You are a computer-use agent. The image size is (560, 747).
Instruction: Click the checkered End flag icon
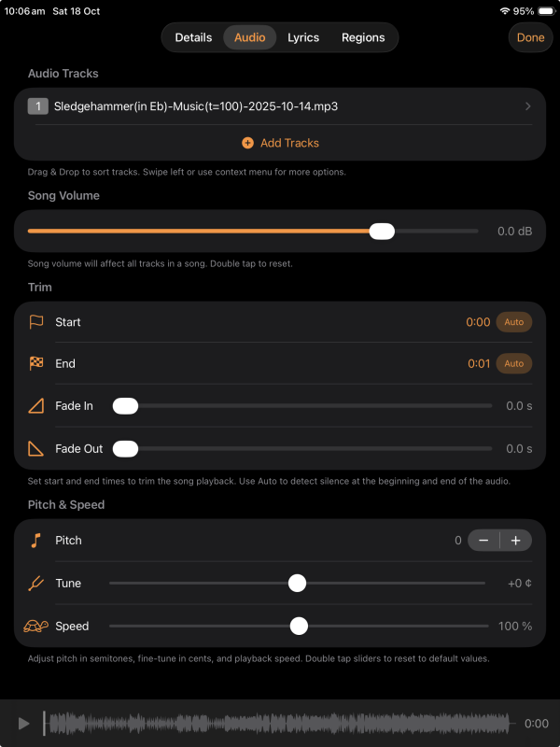(x=36, y=363)
